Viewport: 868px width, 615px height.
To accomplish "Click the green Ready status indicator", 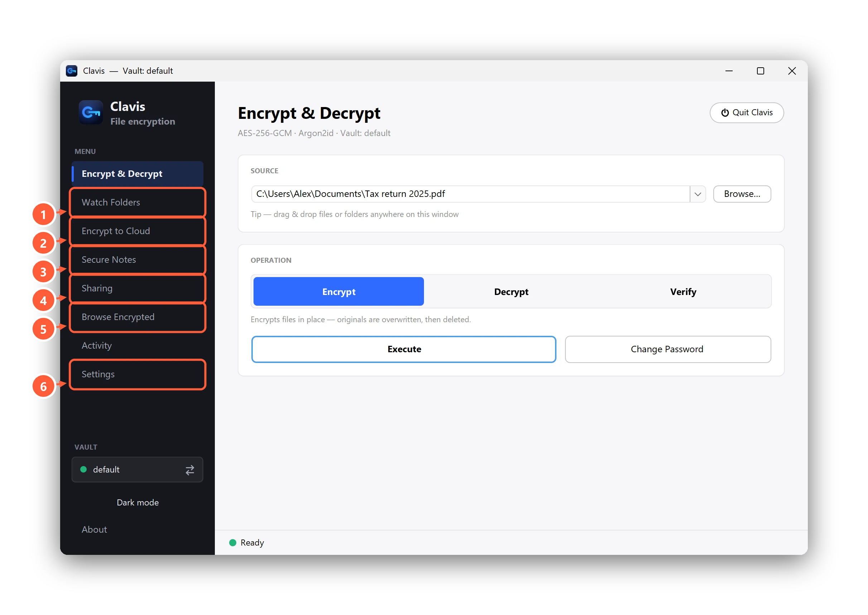I will pos(233,543).
